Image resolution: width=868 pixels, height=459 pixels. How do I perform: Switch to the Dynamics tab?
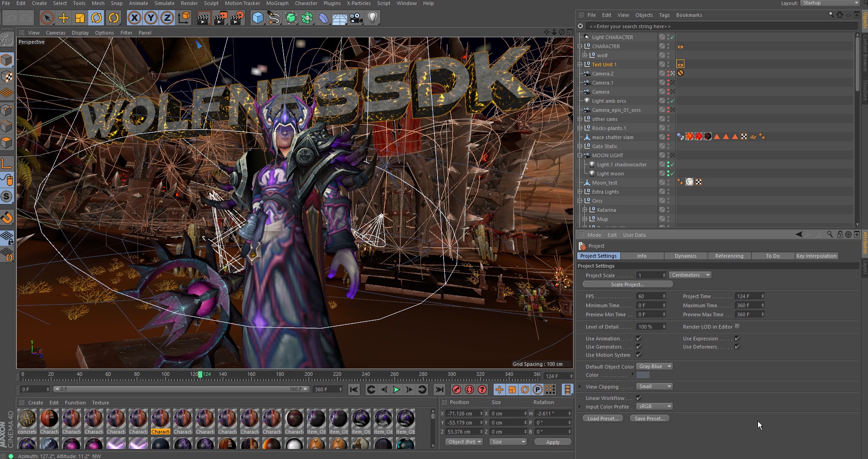(685, 256)
